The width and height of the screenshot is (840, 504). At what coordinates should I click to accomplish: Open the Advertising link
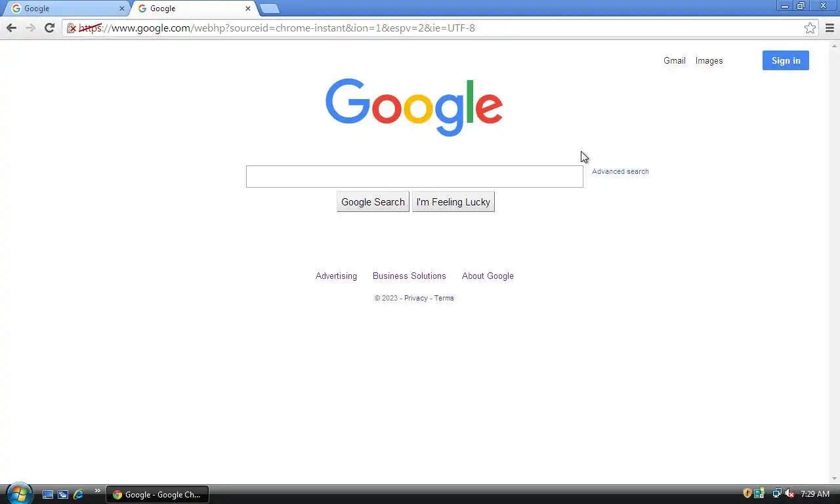336,276
